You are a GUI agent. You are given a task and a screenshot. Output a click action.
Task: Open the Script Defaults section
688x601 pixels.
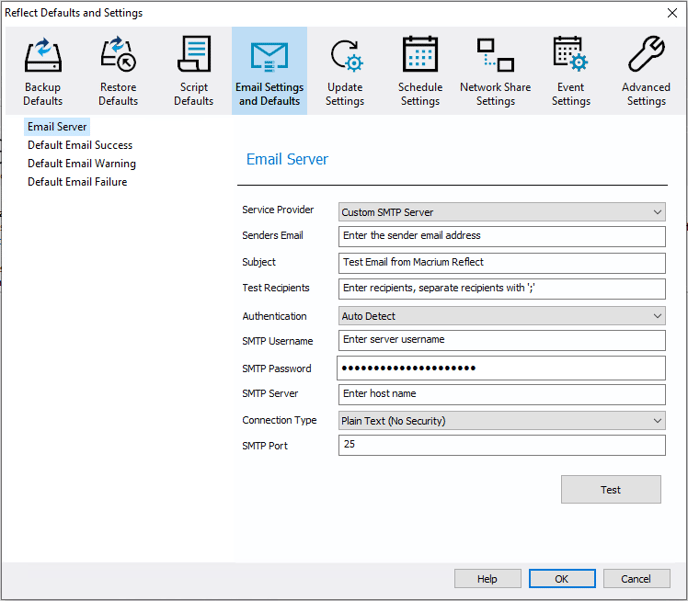pyautogui.click(x=194, y=71)
